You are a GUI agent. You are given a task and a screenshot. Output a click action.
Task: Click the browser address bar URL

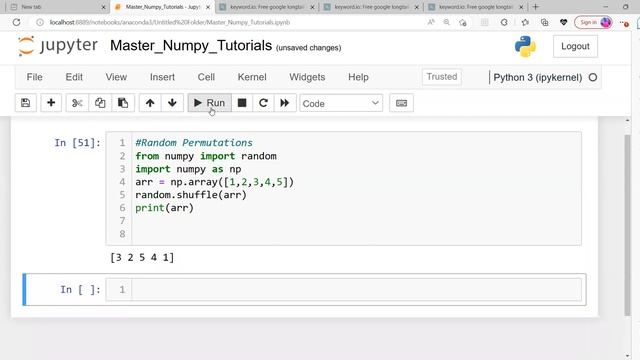[170, 22]
